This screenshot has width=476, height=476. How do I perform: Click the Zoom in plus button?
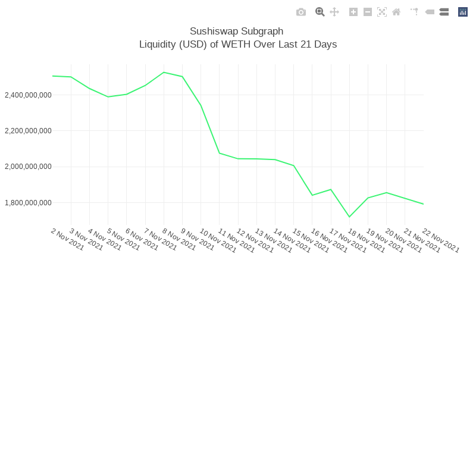[353, 12]
